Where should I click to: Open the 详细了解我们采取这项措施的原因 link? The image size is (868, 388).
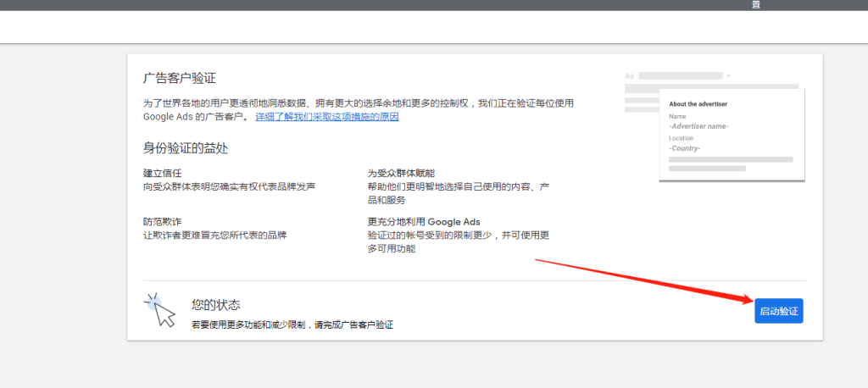coord(326,117)
